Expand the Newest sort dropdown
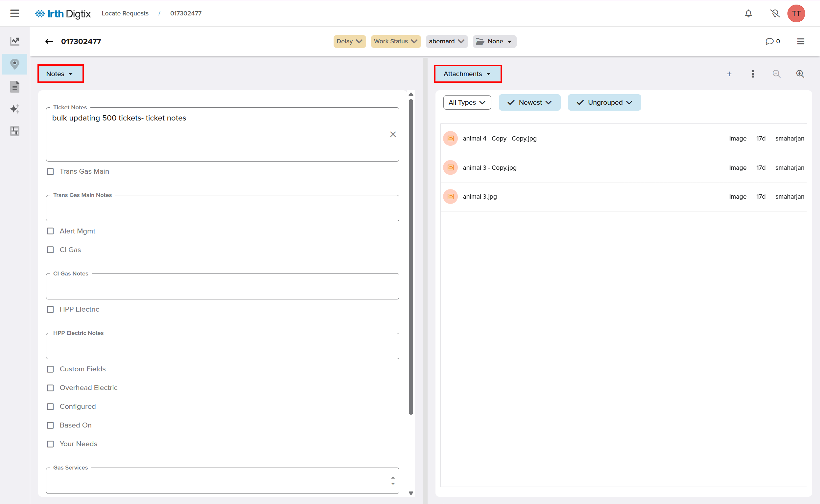This screenshot has height=504, width=820. coord(529,102)
